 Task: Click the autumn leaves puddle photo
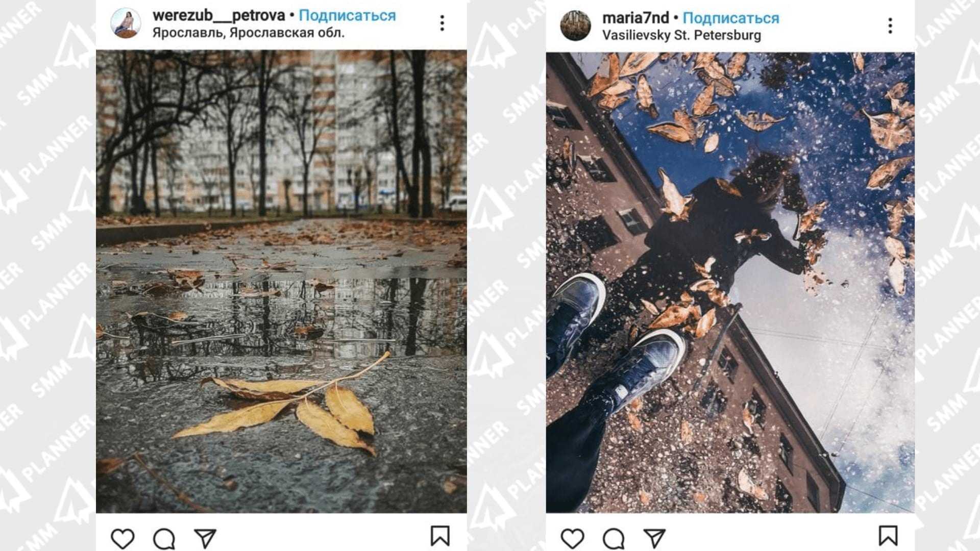click(x=281, y=281)
